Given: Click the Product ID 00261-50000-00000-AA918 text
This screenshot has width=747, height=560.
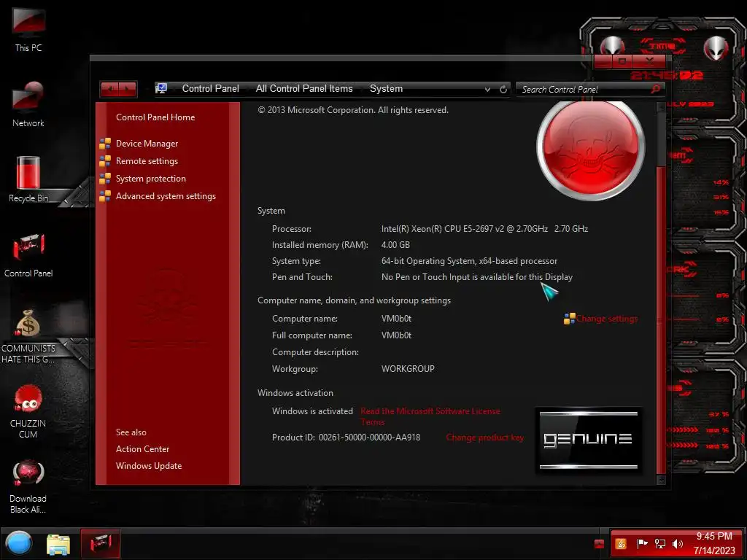Looking at the screenshot, I should [x=346, y=437].
